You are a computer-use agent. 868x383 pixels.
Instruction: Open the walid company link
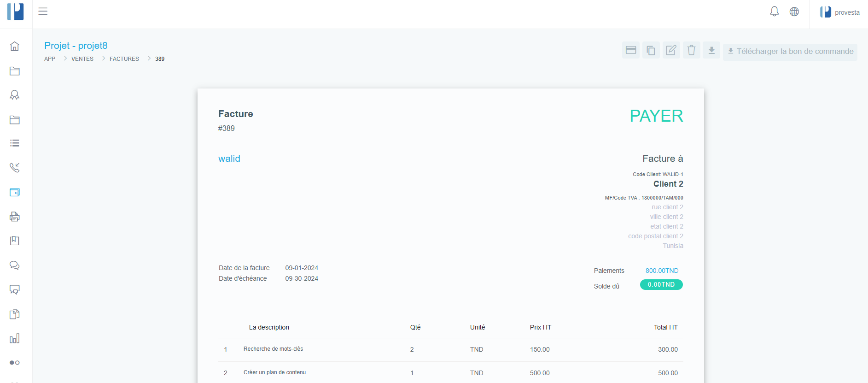(x=229, y=159)
